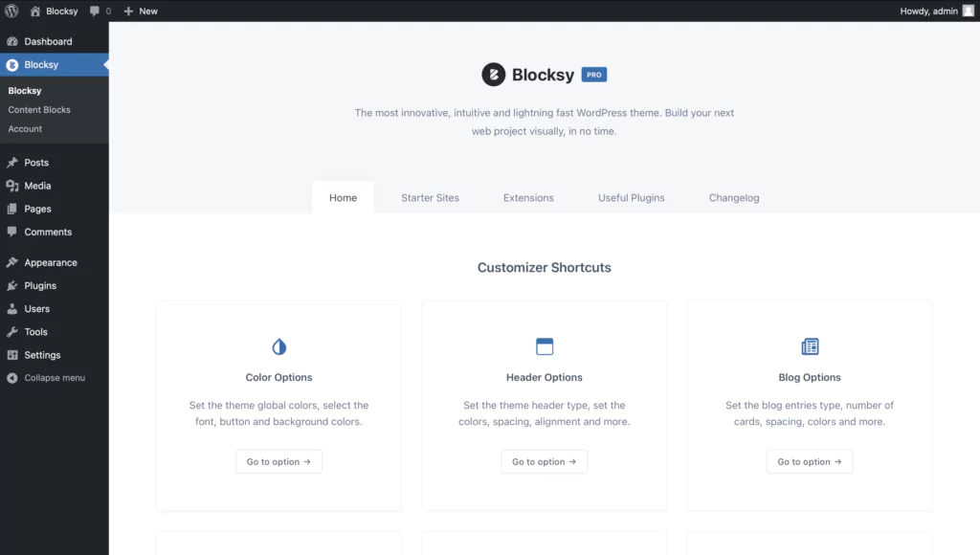
Task: Open the New content dropdown
Action: [141, 11]
